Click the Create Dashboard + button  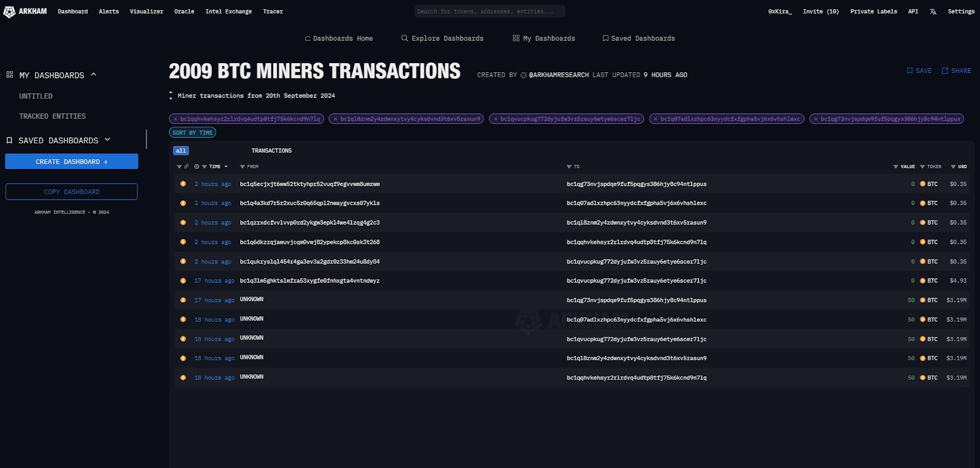click(72, 162)
